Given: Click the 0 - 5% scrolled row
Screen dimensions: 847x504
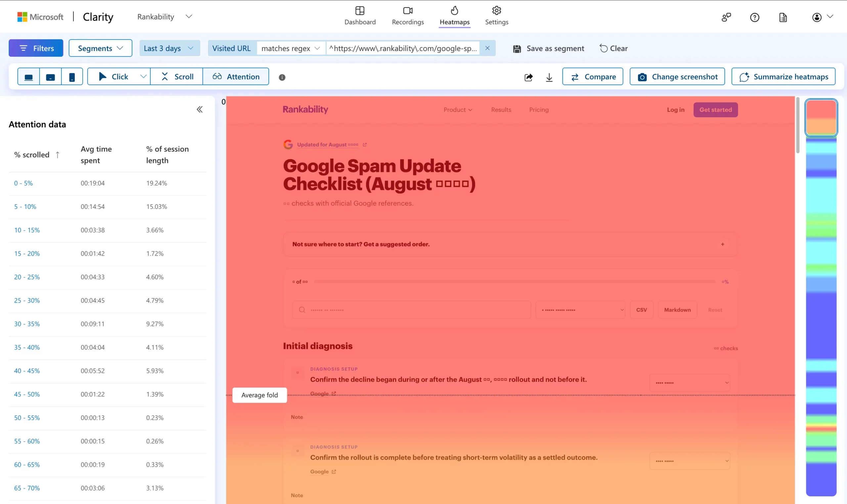Looking at the screenshot, I should tap(107, 184).
